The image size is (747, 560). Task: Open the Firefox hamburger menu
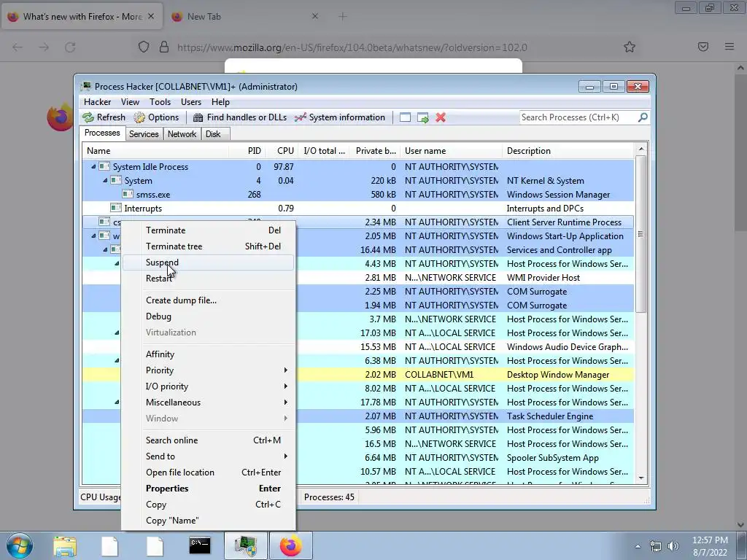tap(729, 47)
